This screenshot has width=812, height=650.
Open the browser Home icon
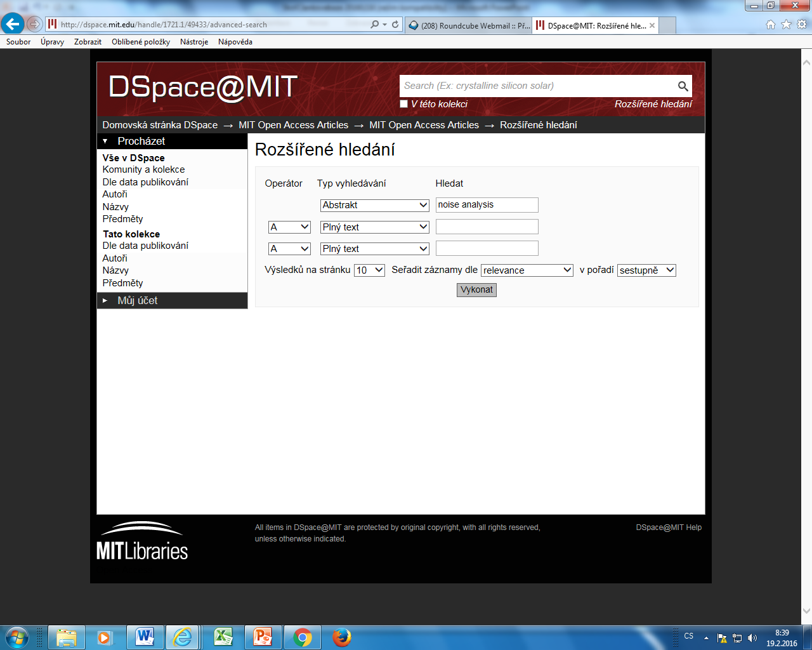(771, 24)
